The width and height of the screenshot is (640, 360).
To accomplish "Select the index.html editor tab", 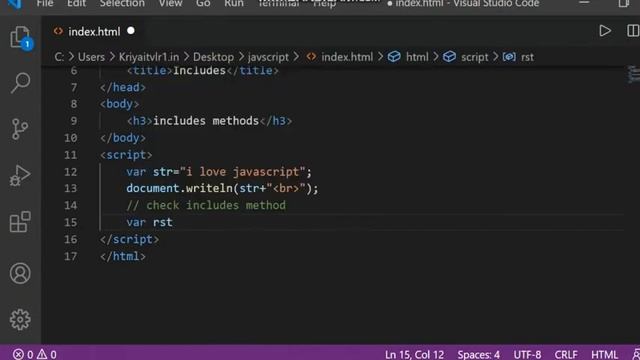I will [x=94, y=31].
